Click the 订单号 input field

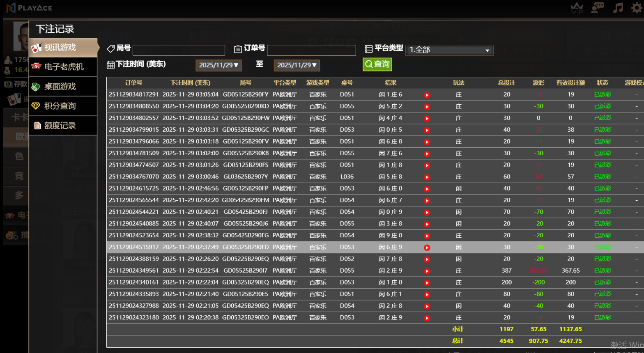click(311, 50)
